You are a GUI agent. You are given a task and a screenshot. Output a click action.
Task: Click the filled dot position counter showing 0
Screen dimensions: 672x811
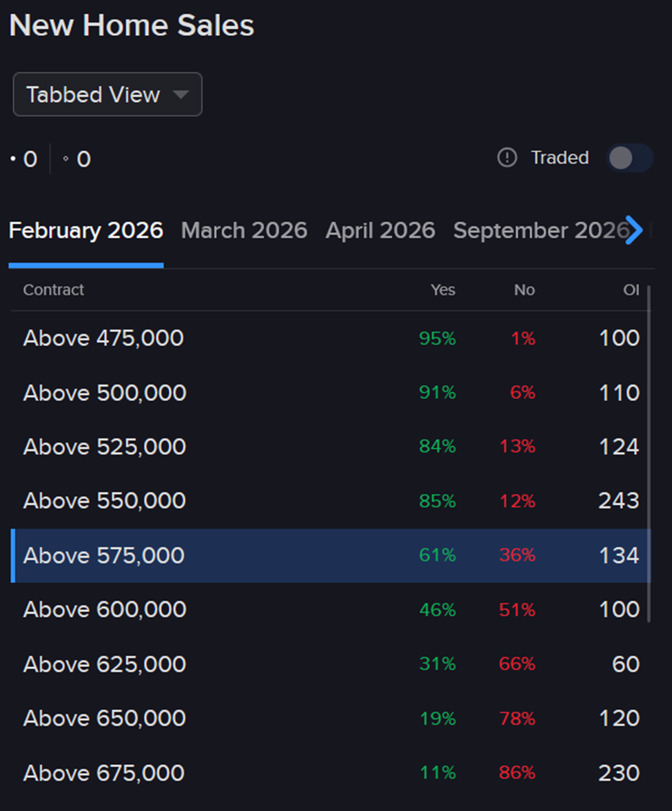click(x=24, y=158)
